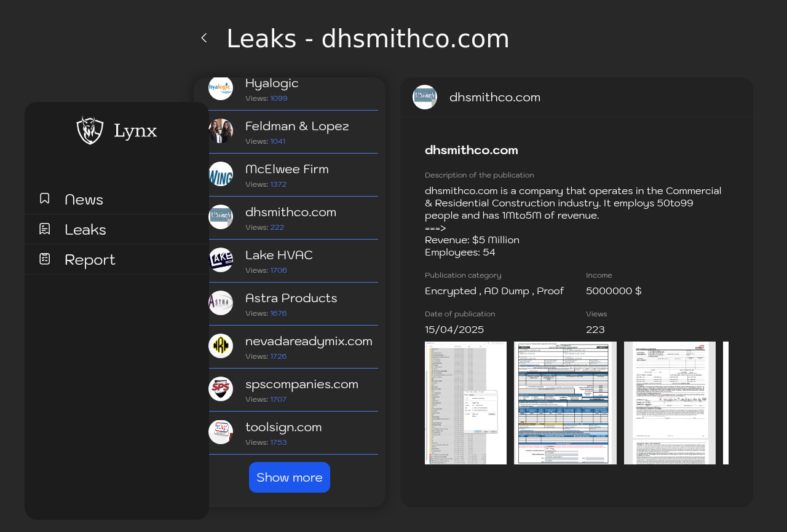Click the Leaks document icon in sidebar
This screenshot has height=532, width=787.
tap(45, 229)
